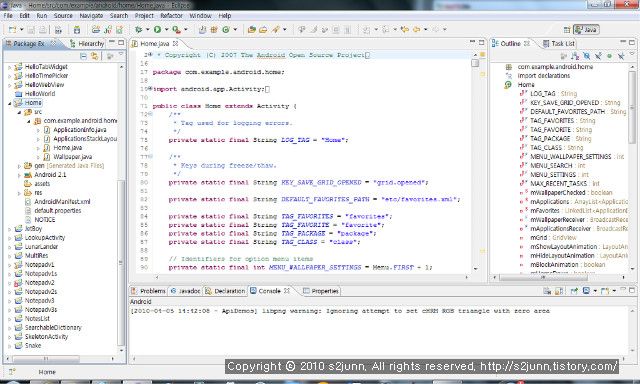Expand the Android 2.1 library node
This screenshot has width=640, height=384.
coord(19,175)
